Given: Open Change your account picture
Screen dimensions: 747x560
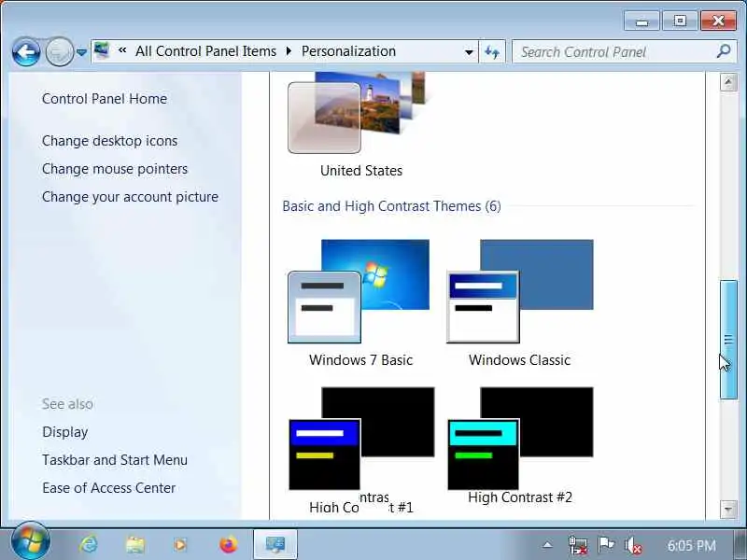Looking at the screenshot, I should pos(130,197).
